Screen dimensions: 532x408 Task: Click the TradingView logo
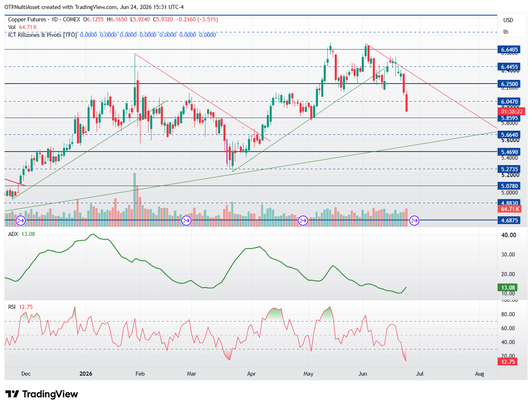click(x=41, y=394)
